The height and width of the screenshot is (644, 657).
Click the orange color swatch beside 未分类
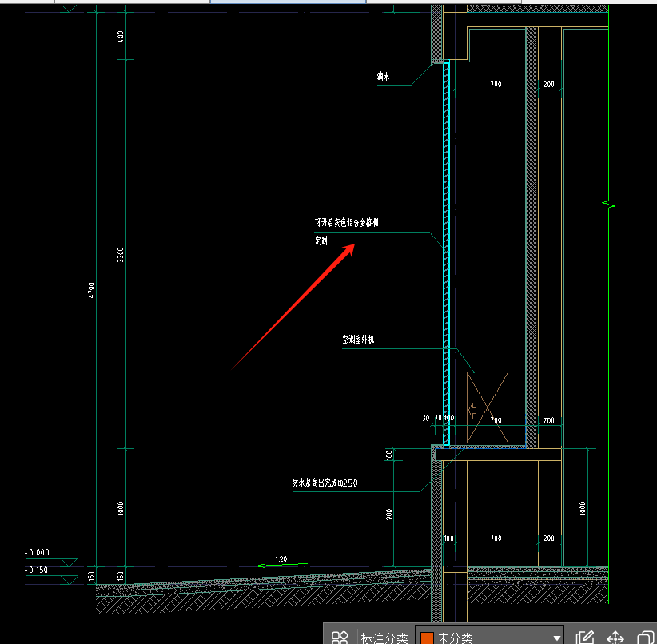click(427, 638)
